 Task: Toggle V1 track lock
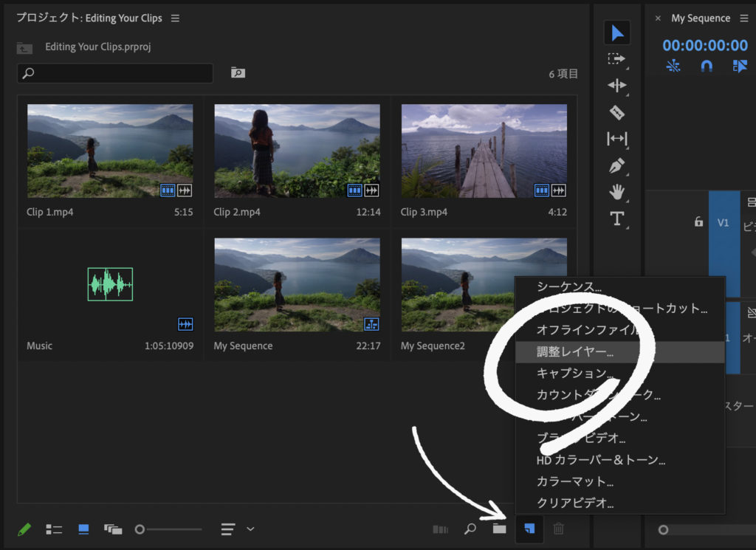tap(698, 221)
